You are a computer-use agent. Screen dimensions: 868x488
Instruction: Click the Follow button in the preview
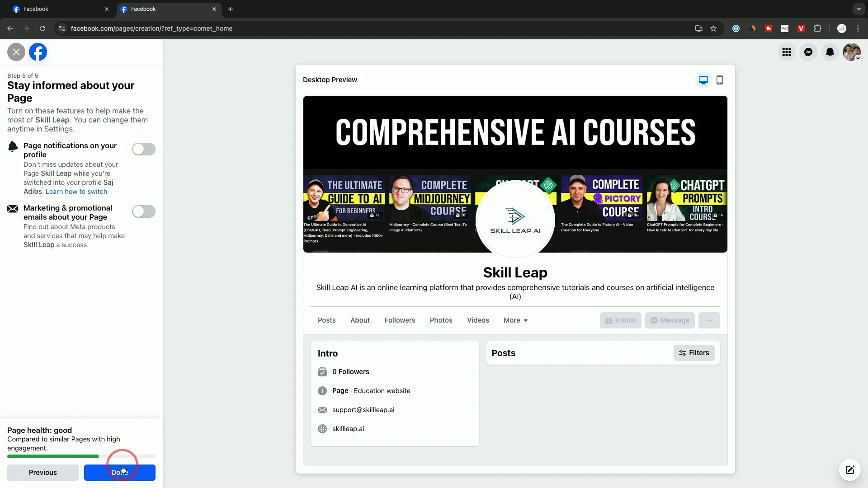(620, 320)
